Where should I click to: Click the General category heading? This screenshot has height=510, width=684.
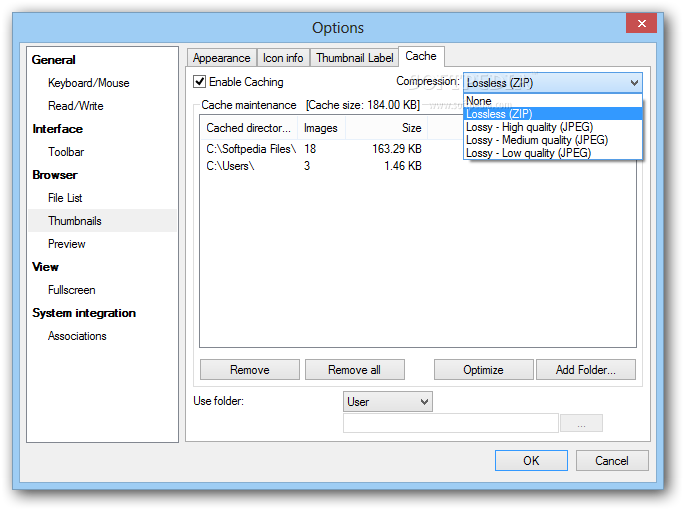[53, 60]
